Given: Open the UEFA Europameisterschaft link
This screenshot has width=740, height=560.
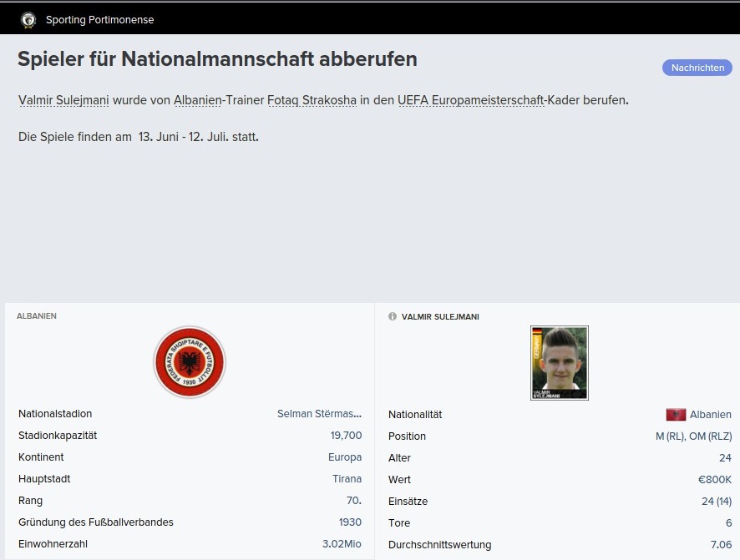Looking at the screenshot, I should coord(470,100).
